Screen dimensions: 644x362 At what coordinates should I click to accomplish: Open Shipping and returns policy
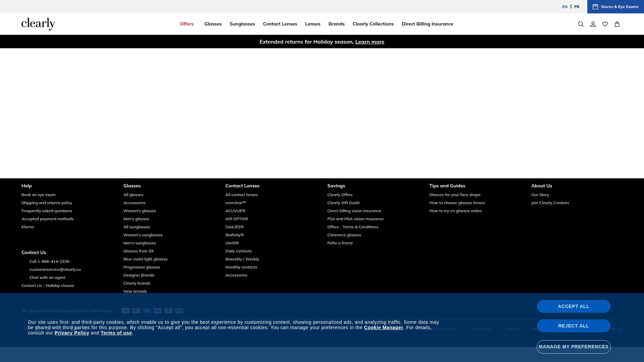coord(47,203)
